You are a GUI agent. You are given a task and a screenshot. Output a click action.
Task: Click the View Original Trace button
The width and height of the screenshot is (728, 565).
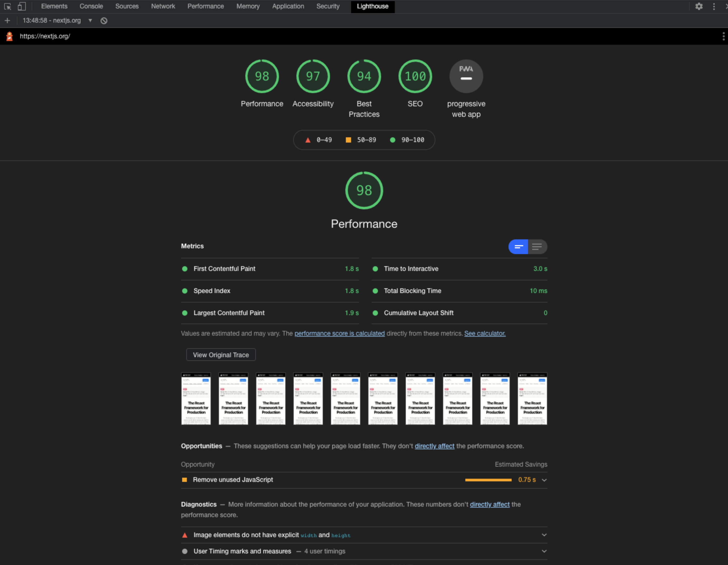coord(220,355)
